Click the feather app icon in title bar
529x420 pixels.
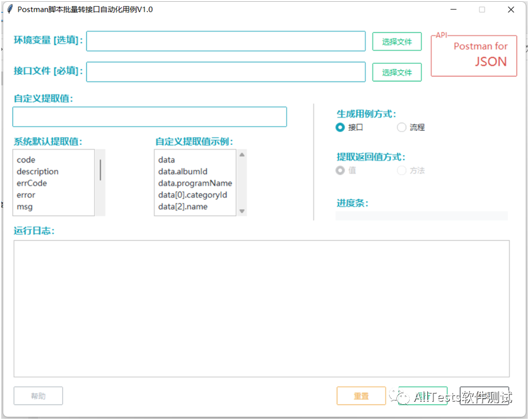tap(10, 9)
